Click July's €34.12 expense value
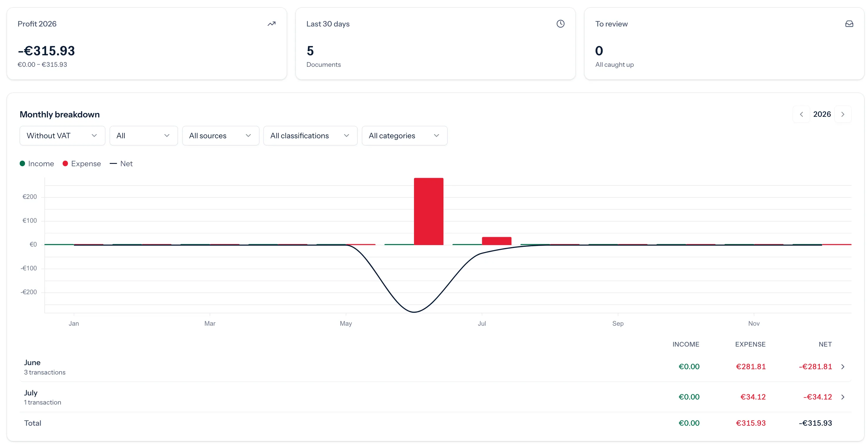This screenshot has height=446, width=868. click(753, 397)
